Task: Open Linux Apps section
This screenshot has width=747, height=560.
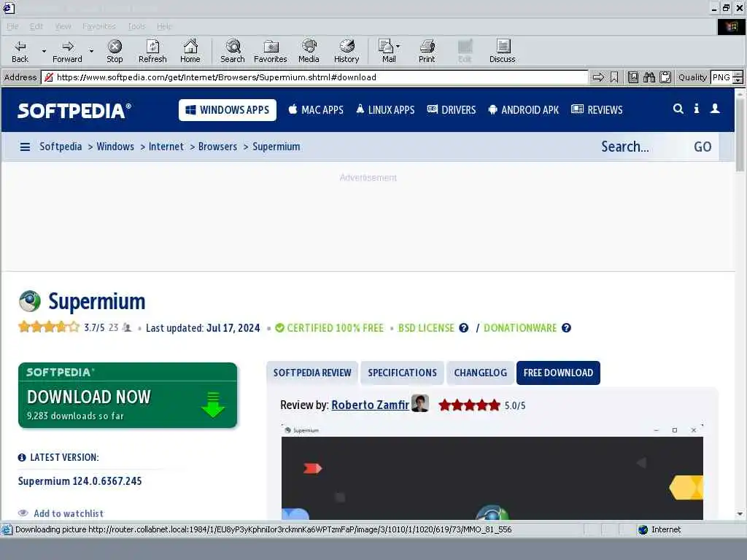Action: click(x=385, y=110)
